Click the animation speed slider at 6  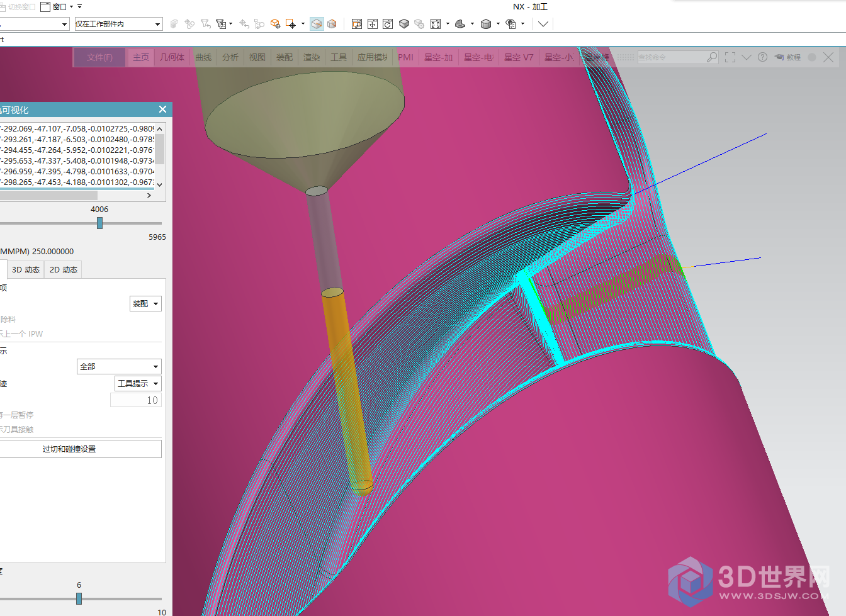pyautogui.click(x=79, y=599)
